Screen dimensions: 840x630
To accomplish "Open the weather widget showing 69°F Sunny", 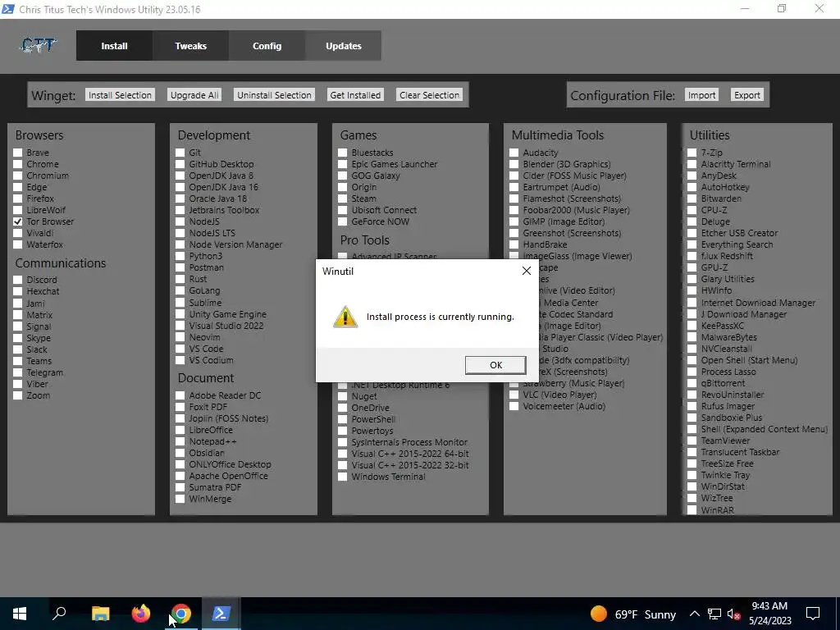I will [x=633, y=614].
